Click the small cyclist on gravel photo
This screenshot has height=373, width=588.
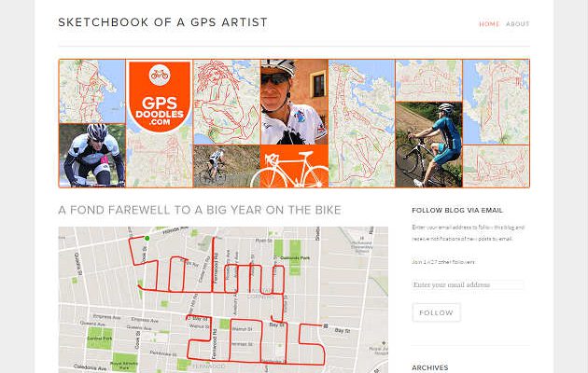click(x=227, y=166)
